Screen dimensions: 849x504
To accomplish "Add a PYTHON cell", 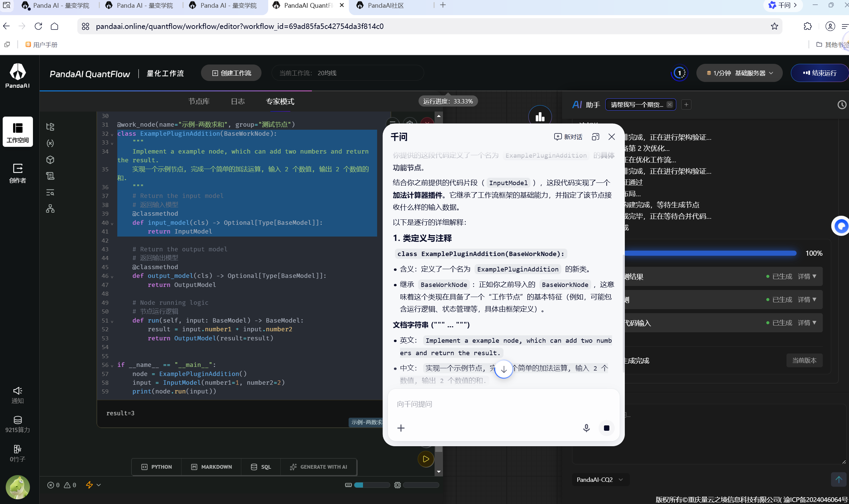I will pos(157,467).
